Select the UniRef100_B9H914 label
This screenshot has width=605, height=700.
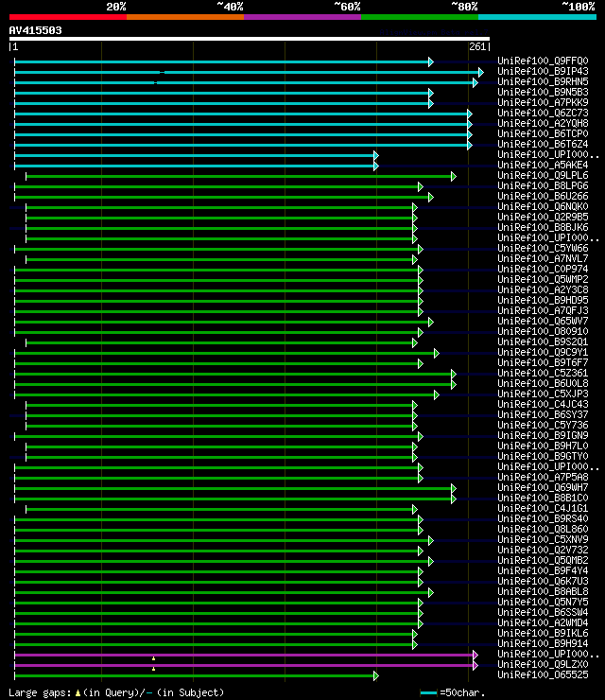point(543,644)
